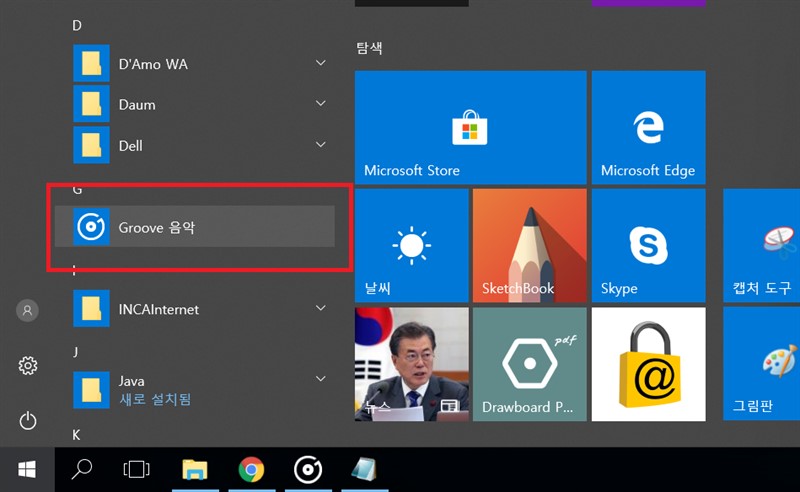The height and width of the screenshot is (492, 800).
Task: Open the Microsoft Store tile
Action: tap(470, 127)
